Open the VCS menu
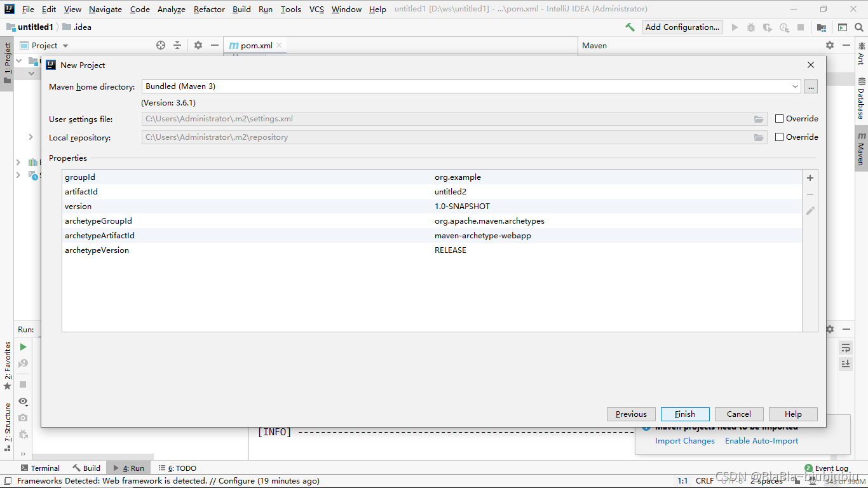Image resolution: width=868 pixels, height=488 pixels. pos(316,10)
